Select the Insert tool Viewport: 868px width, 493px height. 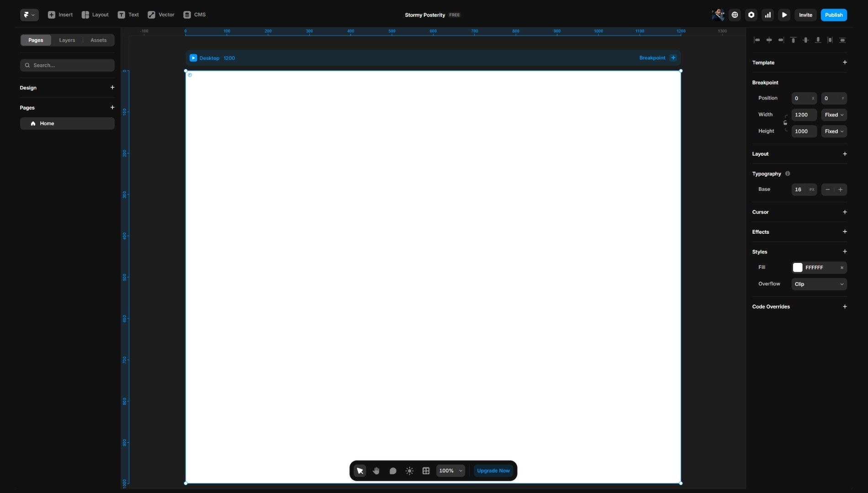[x=60, y=15]
